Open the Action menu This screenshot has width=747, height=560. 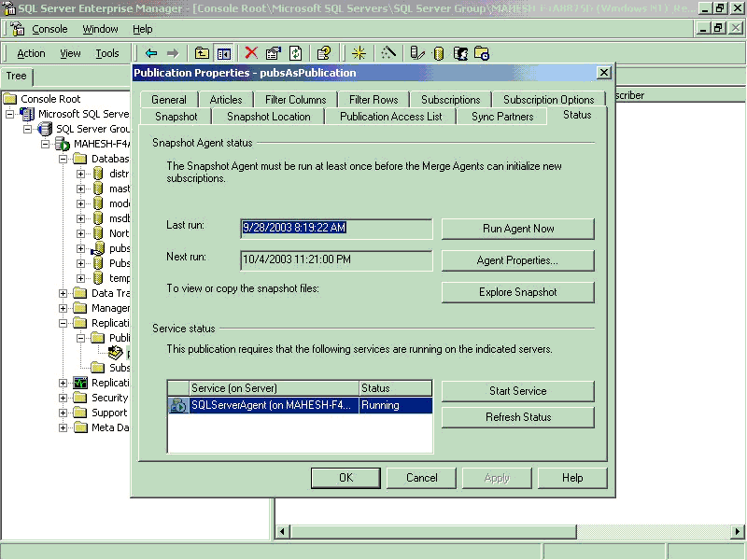31,53
